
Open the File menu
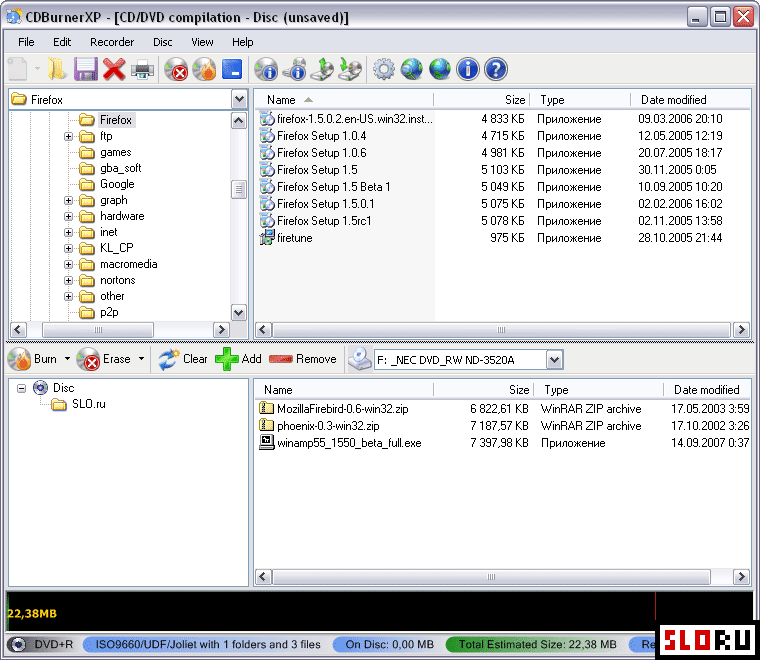tap(26, 42)
